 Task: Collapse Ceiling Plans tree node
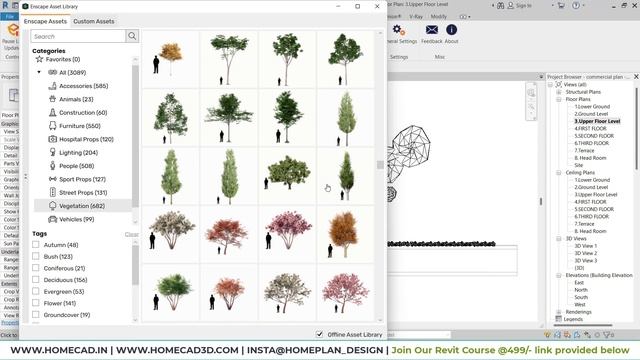pos(559,173)
